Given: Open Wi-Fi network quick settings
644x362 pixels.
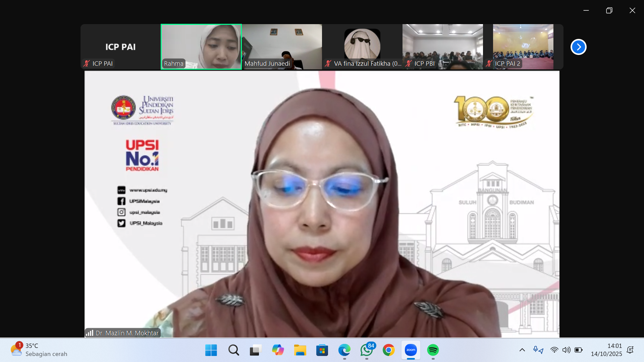Looking at the screenshot, I should [554, 350].
